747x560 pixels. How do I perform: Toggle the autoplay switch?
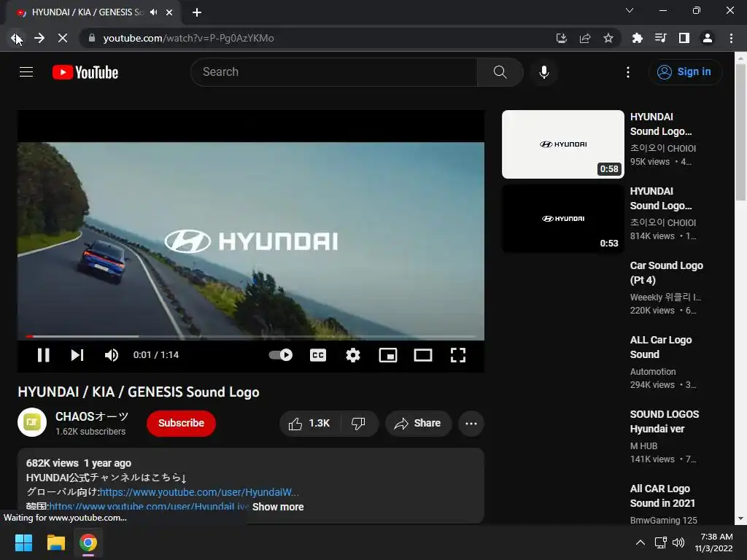point(281,355)
